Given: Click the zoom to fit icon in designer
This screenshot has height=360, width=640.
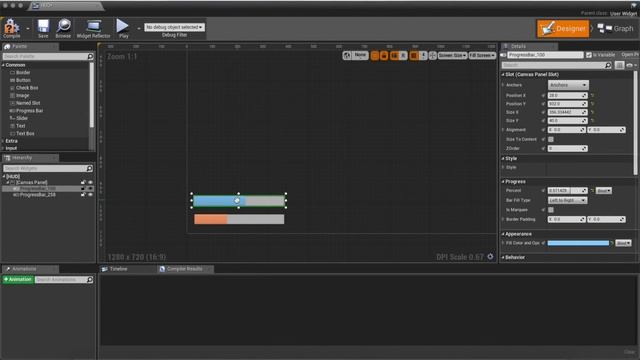Looking at the screenshot, I should [433, 55].
